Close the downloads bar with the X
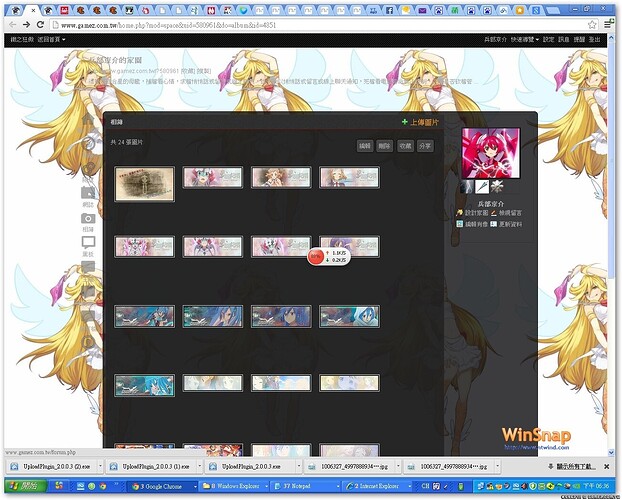The width and height of the screenshot is (622, 500). point(607,467)
